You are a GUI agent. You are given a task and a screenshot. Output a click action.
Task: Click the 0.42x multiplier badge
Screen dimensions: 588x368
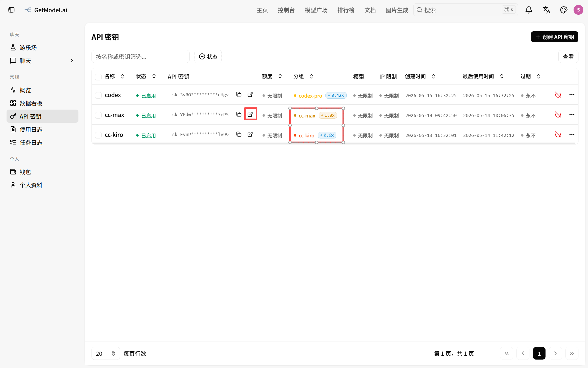[x=336, y=95]
